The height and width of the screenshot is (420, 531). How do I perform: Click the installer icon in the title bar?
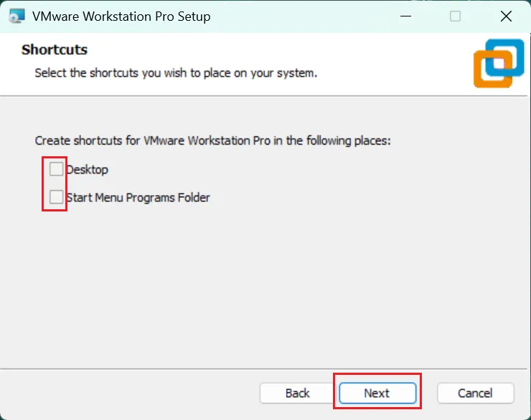(17, 16)
